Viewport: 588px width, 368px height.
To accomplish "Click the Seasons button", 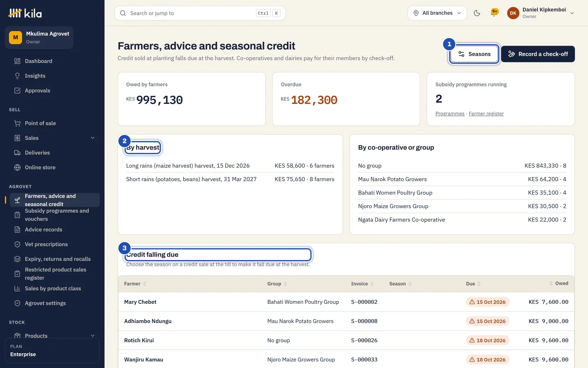I will [474, 54].
